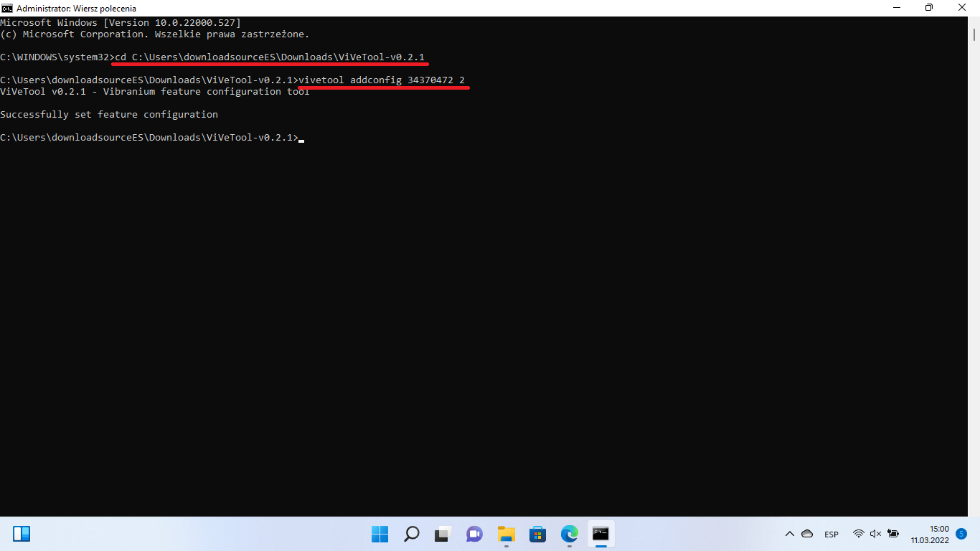Open taskbar Search magnifier
Screen dimensions: 980x551
click(412, 534)
